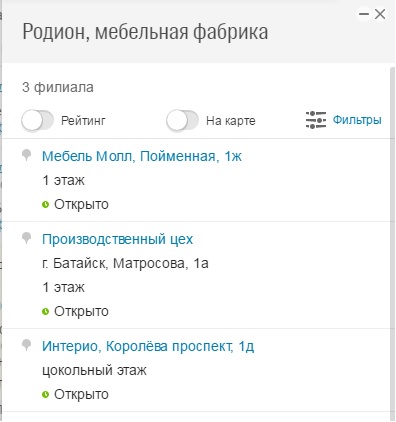The width and height of the screenshot is (396, 422).
Task: Click the panel's vertical scrollbar
Action: pos(392,243)
